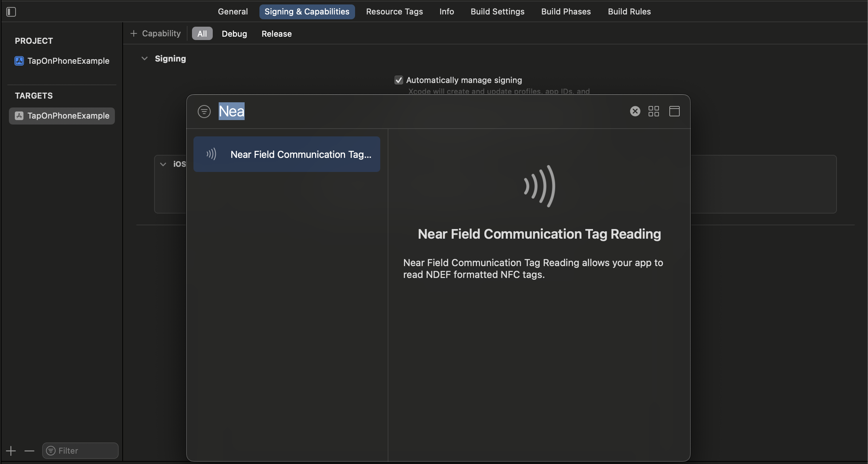The height and width of the screenshot is (464, 868).
Task: Click the Near Field Communication Tag Reading heading
Action: coord(539,234)
